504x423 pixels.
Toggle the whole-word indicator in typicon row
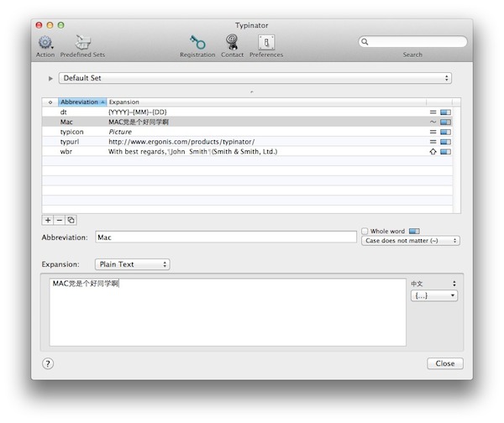point(445,132)
